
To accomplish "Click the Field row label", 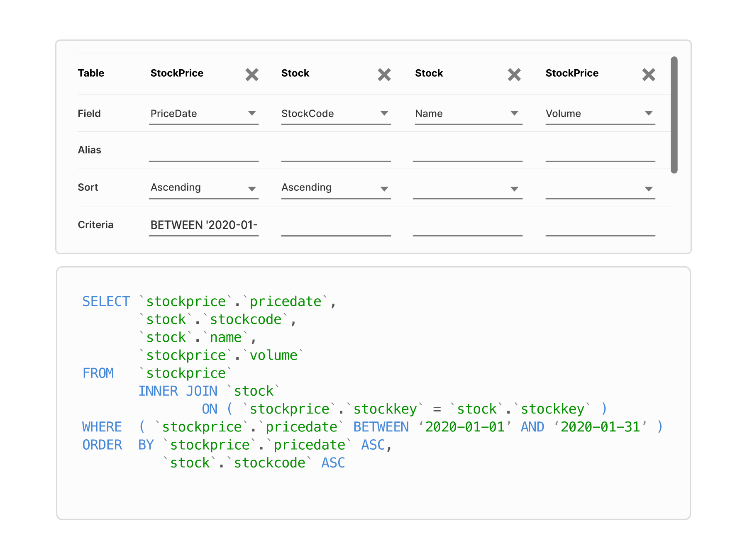I will tap(89, 114).
